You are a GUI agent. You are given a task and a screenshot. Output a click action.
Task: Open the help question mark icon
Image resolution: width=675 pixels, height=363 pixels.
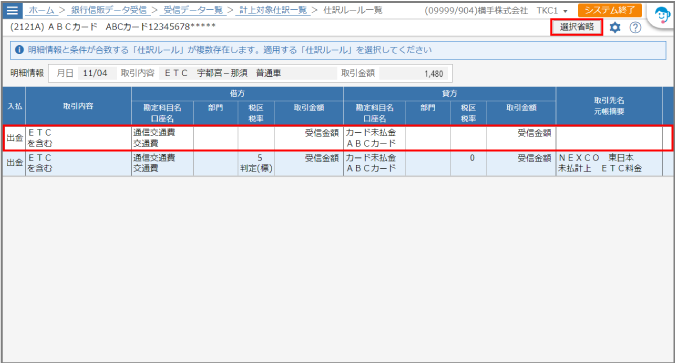coord(635,28)
